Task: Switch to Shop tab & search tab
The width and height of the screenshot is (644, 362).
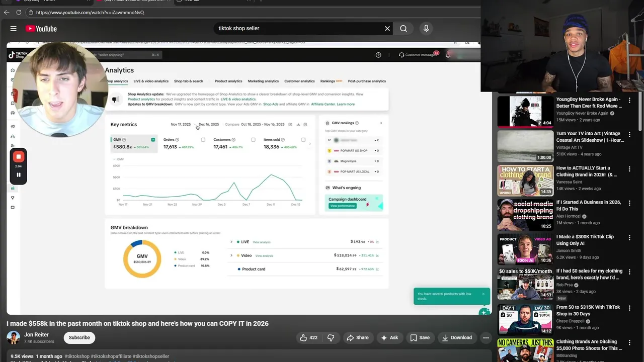Action: 189,81
